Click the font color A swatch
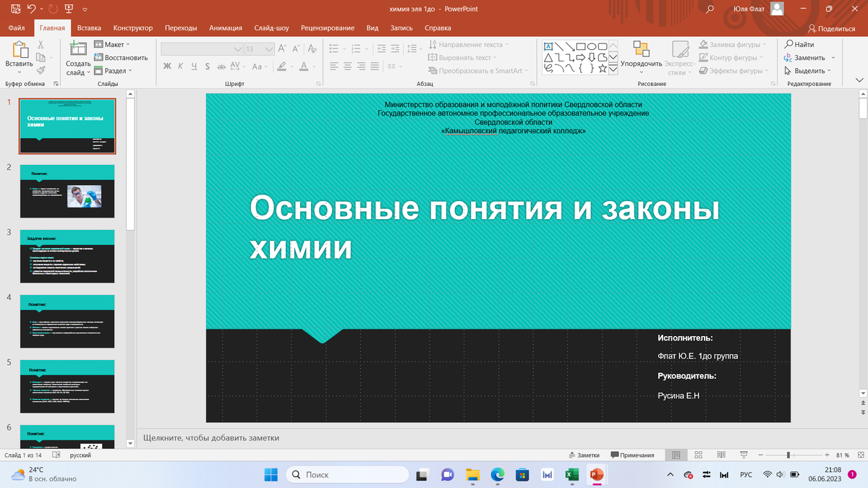Screen dimensions: 868x488 303,66
